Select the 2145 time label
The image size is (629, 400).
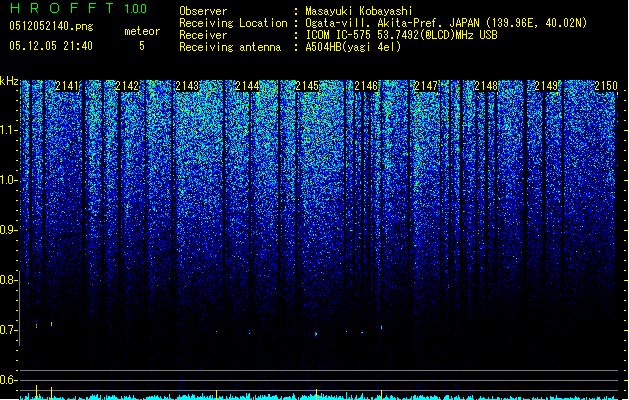tap(307, 86)
